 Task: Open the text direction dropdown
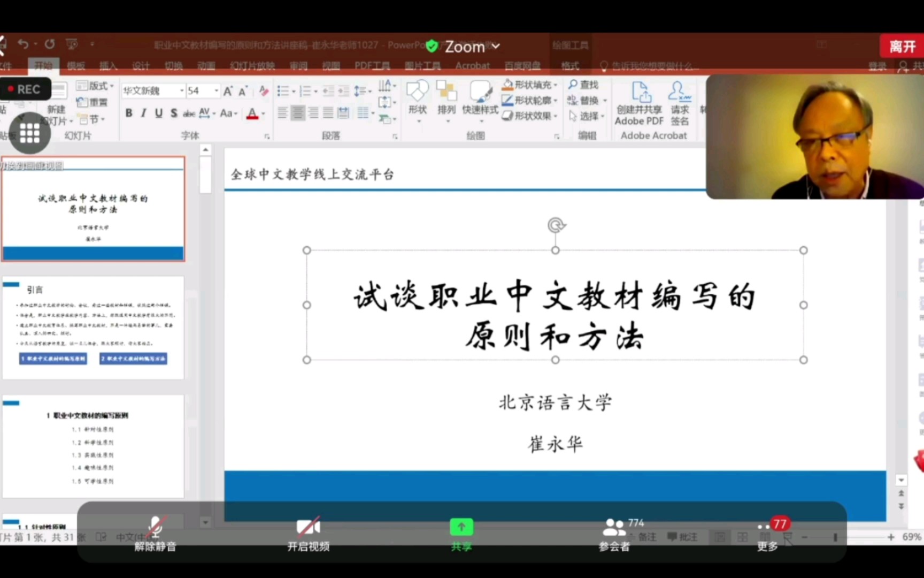pos(387,86)
